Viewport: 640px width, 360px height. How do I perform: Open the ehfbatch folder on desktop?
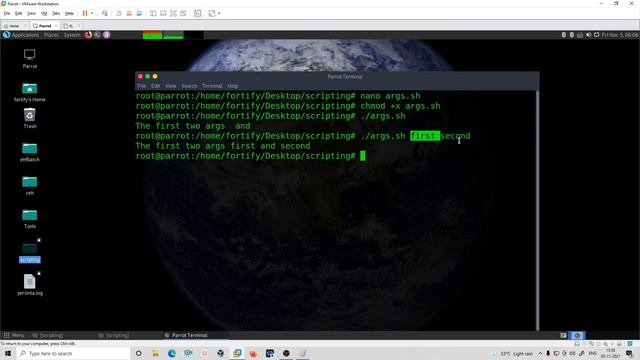29,152
